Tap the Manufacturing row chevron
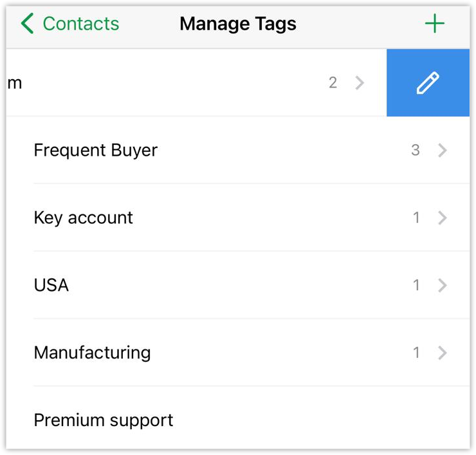This screenshot has width=476, height=455. [442, 353]
